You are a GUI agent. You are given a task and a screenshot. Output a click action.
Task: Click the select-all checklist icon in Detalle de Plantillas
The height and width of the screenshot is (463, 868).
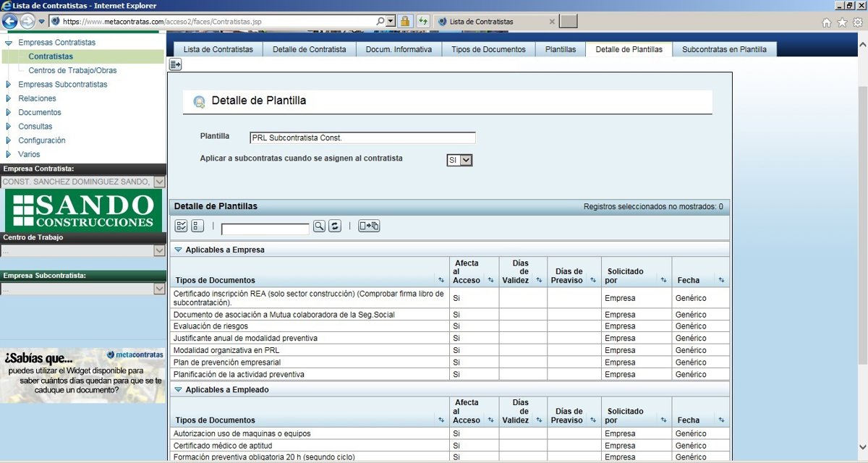(x=181, y=226)
